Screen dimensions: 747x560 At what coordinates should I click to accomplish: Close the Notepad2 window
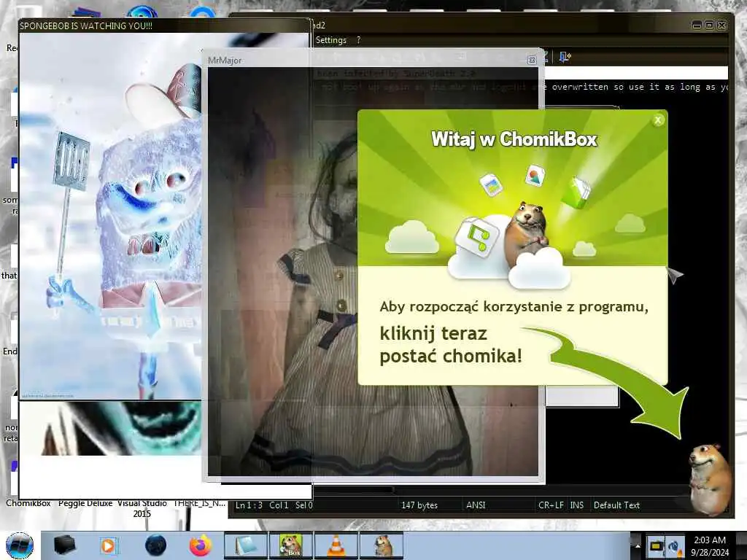(721, 26)
